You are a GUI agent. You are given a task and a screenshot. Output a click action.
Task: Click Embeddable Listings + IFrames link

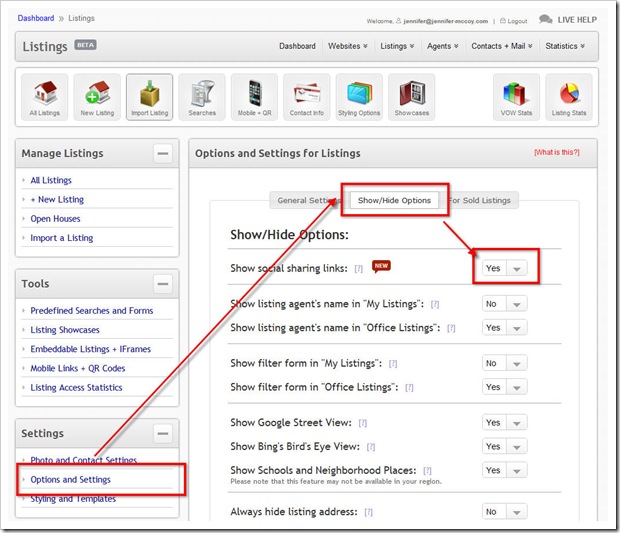tap(91, 349)
